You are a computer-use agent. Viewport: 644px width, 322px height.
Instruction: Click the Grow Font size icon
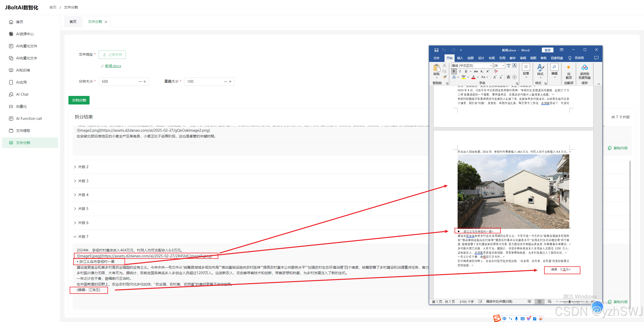click(495, 77)
